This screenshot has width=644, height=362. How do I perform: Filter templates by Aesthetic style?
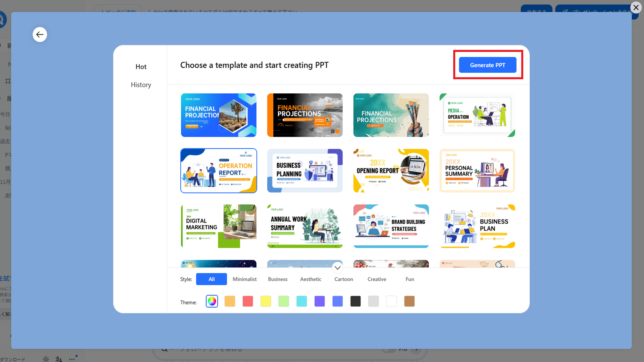point(310,279)
